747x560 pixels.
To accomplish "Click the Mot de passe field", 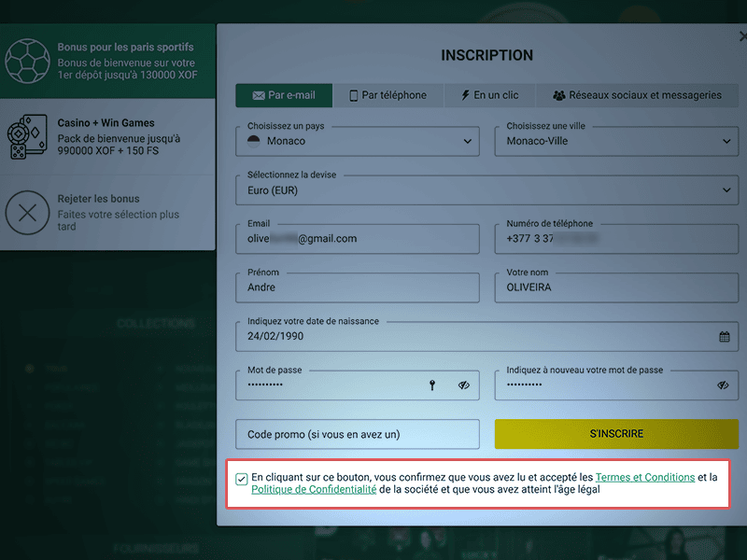I will (358, 385).
